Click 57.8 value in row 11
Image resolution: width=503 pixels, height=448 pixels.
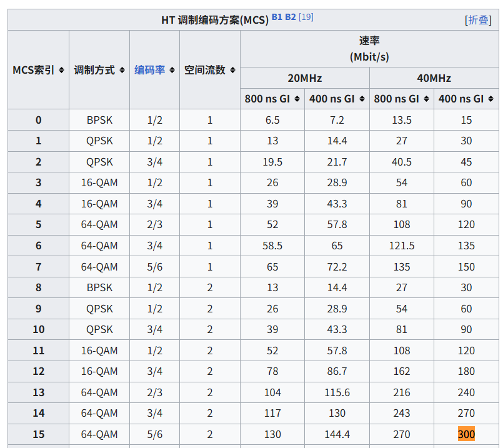tap(337, 351)
